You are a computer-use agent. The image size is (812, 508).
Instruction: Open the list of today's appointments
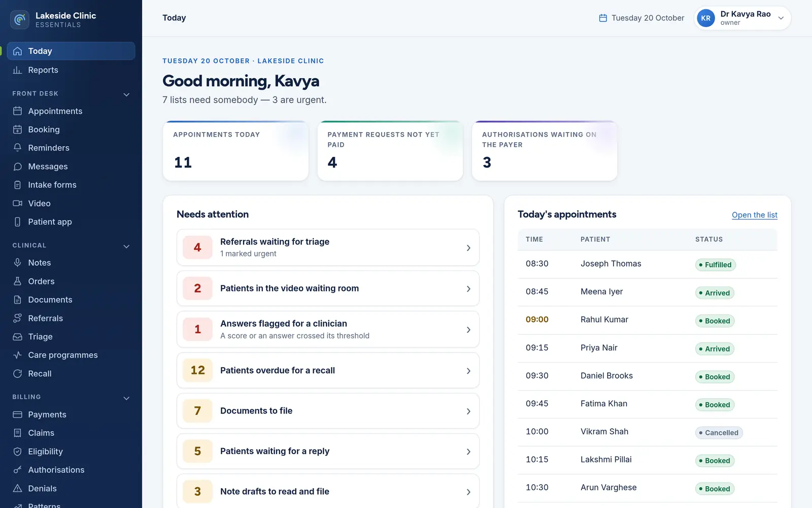[x=754, y=215]
